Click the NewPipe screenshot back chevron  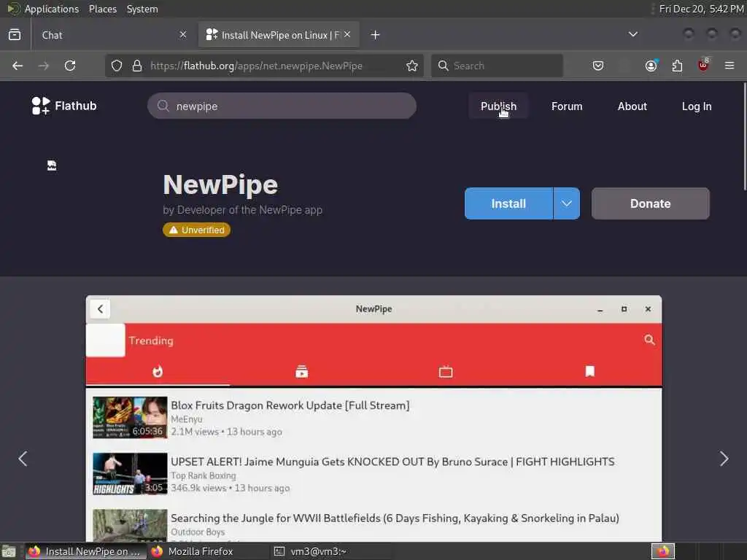point(100,309)
